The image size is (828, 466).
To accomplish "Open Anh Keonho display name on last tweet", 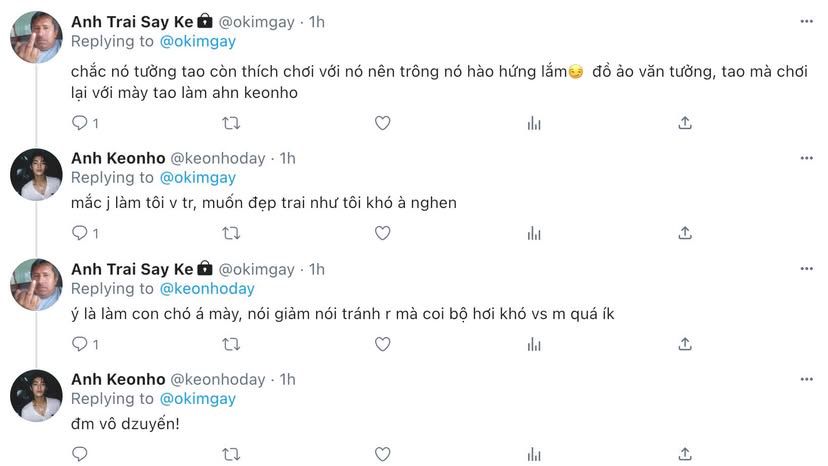I will click(x=116, y=379).
